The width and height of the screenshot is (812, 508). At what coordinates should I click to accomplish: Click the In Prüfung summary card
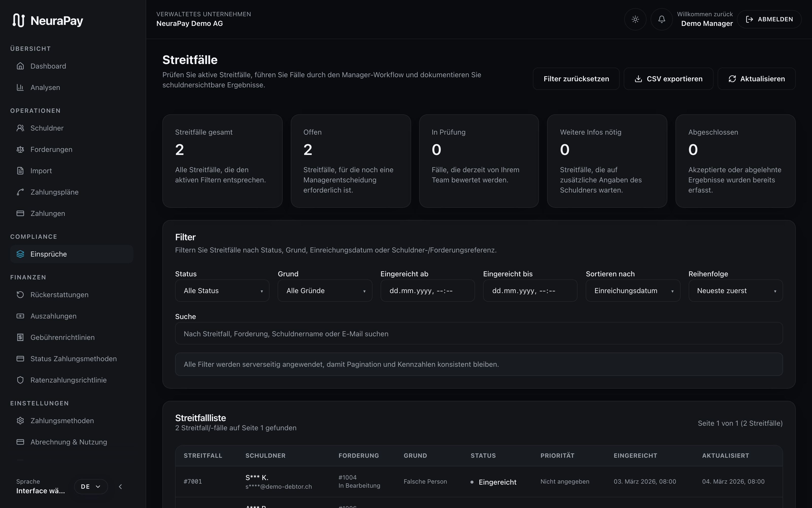pos(479,161)
